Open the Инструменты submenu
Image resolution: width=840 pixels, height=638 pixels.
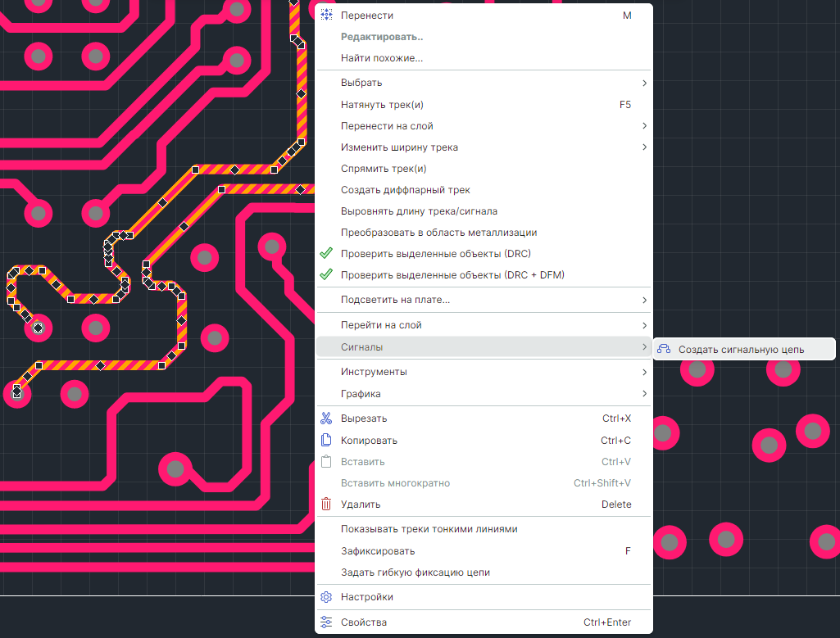coord(374,372)
